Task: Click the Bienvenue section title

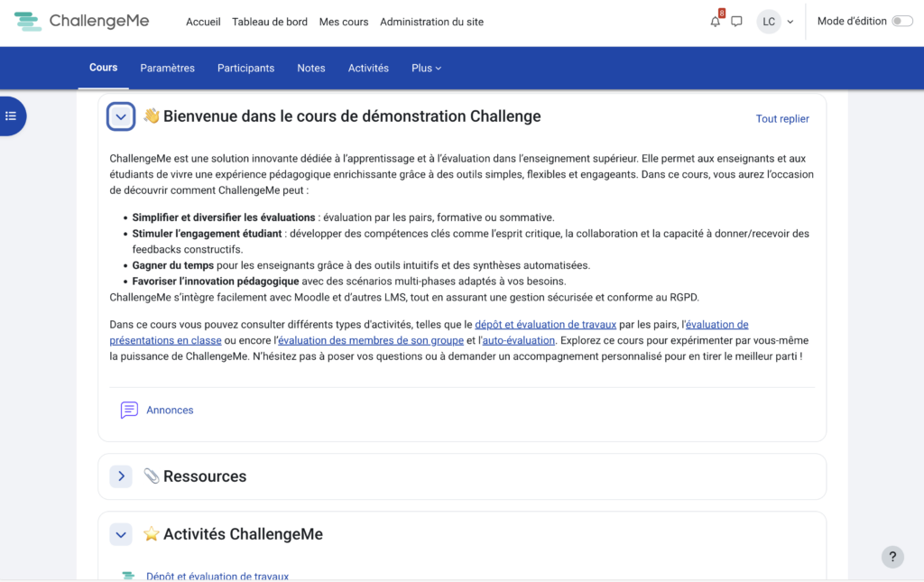Action: click(352, 116)
